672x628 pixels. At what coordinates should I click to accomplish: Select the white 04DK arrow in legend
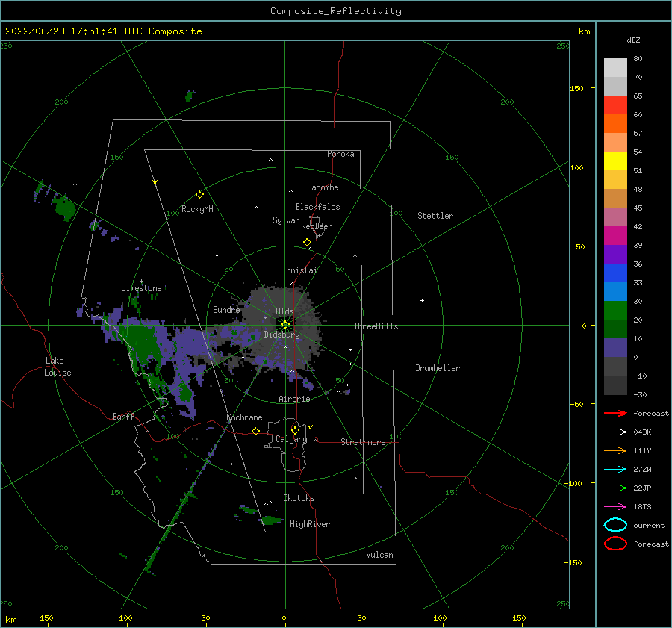pos(615,432)
